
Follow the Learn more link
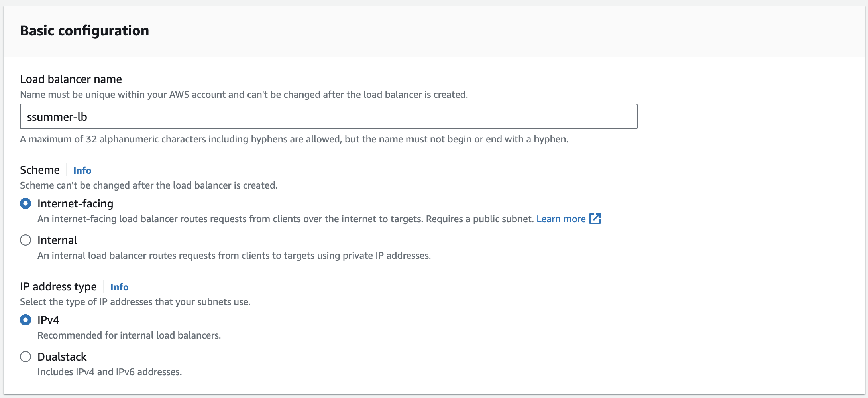(x=561, y=219)
